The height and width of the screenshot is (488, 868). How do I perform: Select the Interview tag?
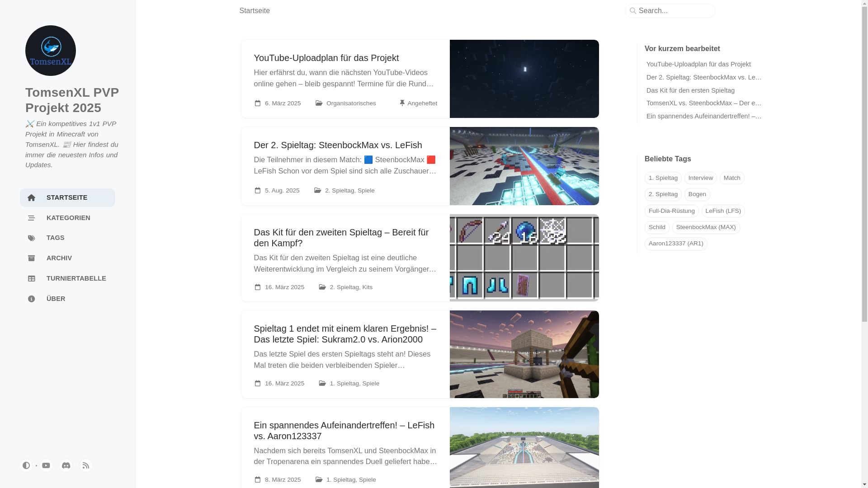[x=700, y=178]
